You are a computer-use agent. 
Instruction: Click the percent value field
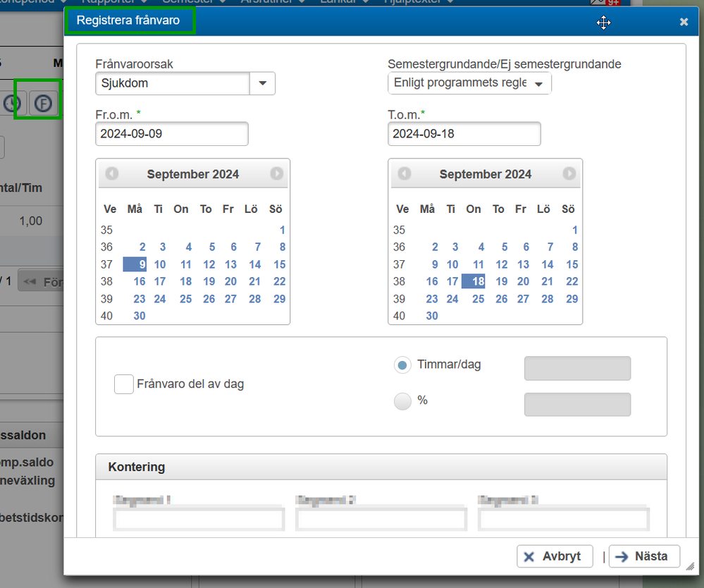point(577,404)
